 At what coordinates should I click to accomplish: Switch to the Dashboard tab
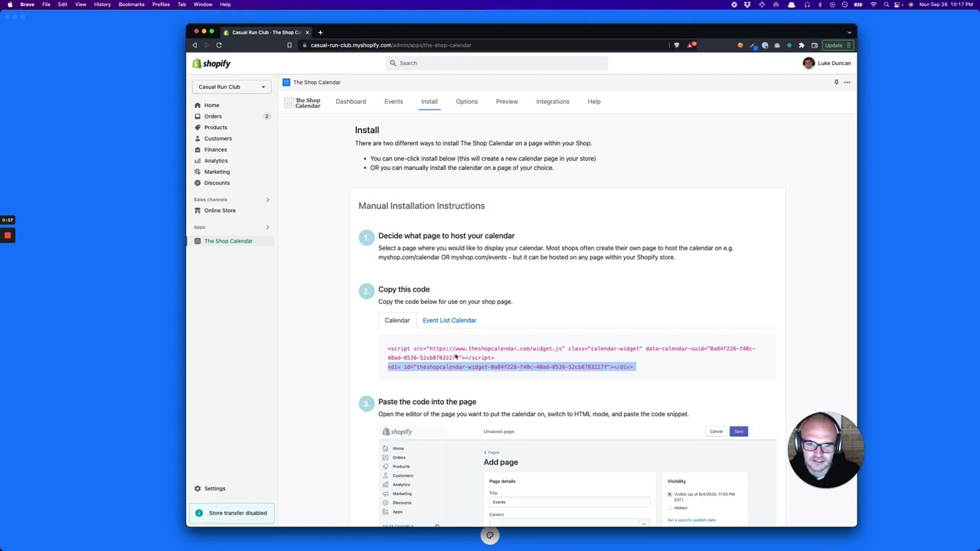point(351,102)
